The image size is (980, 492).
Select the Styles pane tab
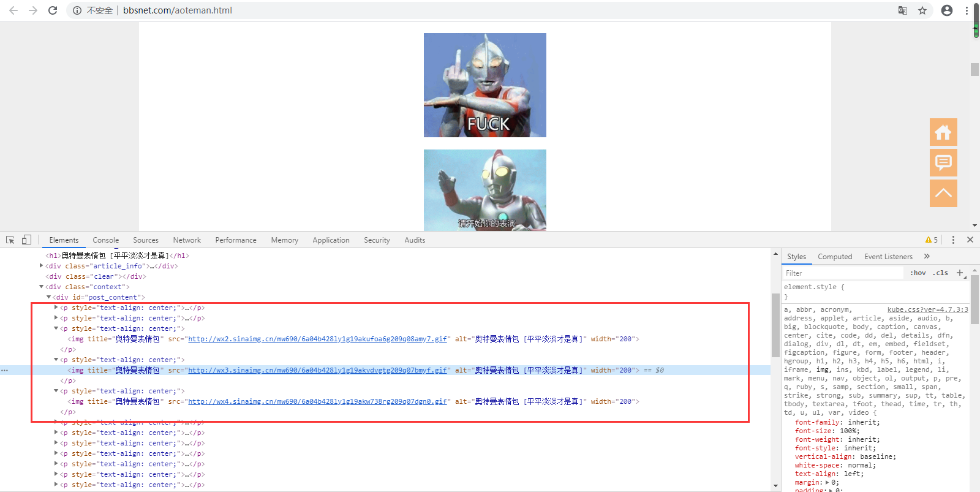click(796, 257)
